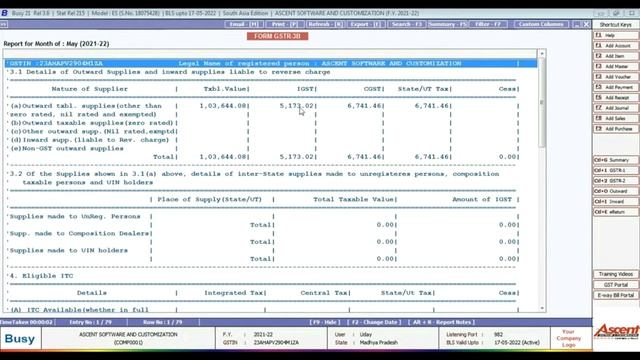Click the Refresh toolbar button
The width and height of the screenshot is (640, 360).
click(325, 24)
